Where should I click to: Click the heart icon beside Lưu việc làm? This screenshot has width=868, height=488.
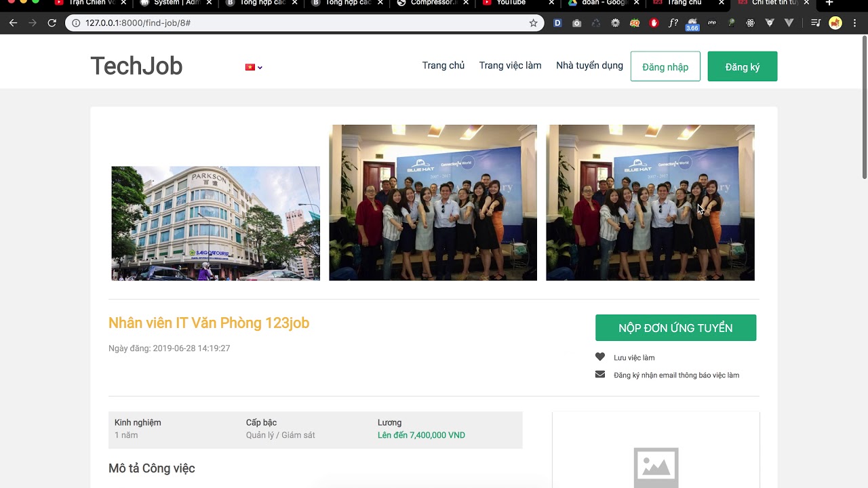(x=600, y=357)
